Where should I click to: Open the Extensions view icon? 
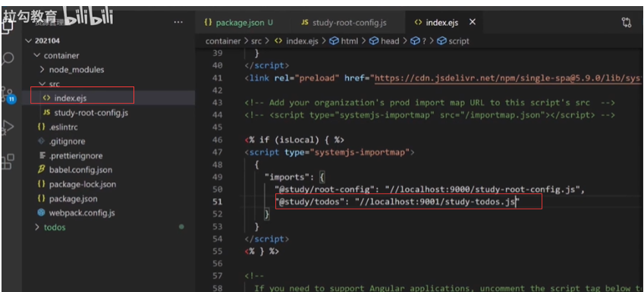8,162
